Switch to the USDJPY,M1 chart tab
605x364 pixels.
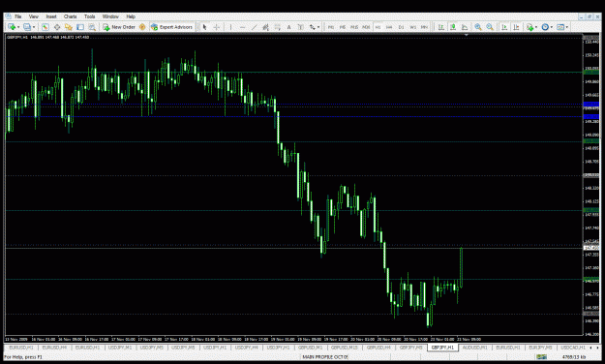click(x=120, y=348)
